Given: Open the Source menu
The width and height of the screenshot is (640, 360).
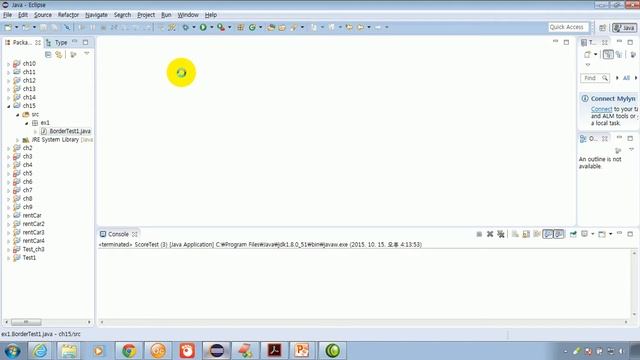Looking at the screenshot, I should 42,15.
